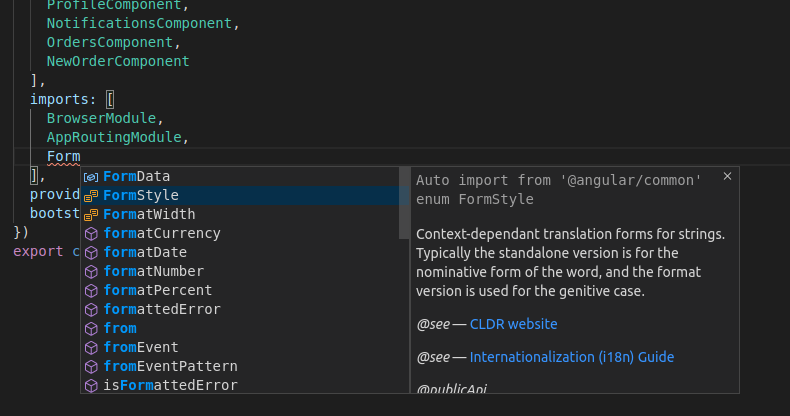Click the suggestion list scrollbar
The height and width of the screenshot is (416, 790).
tap(405, 200)
